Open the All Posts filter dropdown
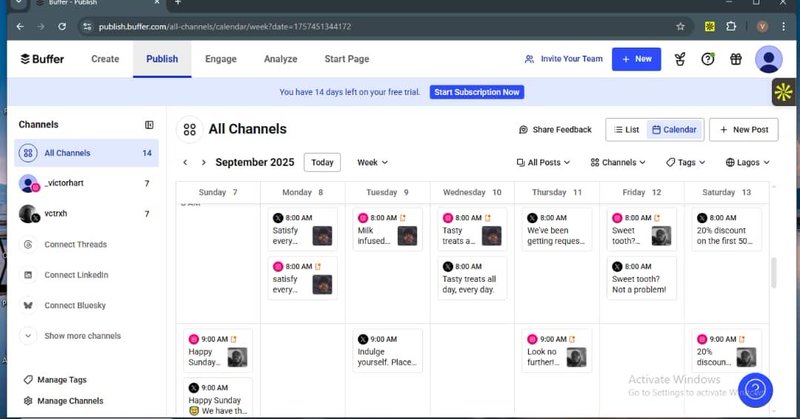Image resolution: width=800 pixels, height=419 pixels. click(543, 162)
